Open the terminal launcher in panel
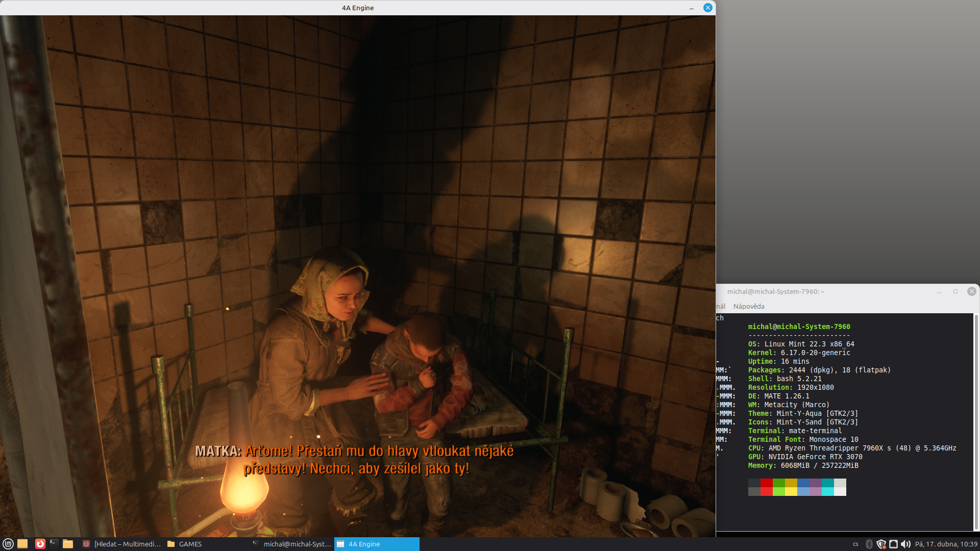The image size is (980, 551). (54, 544)
